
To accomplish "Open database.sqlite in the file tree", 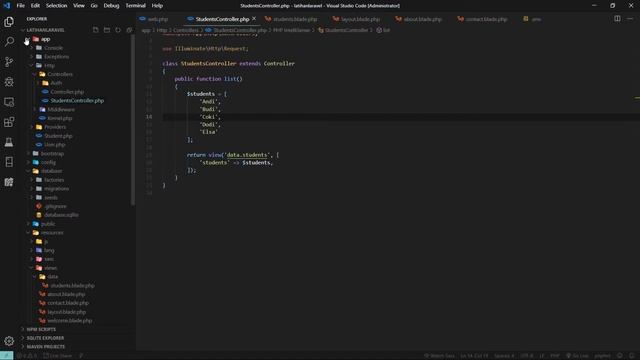I will pos(61,215).
